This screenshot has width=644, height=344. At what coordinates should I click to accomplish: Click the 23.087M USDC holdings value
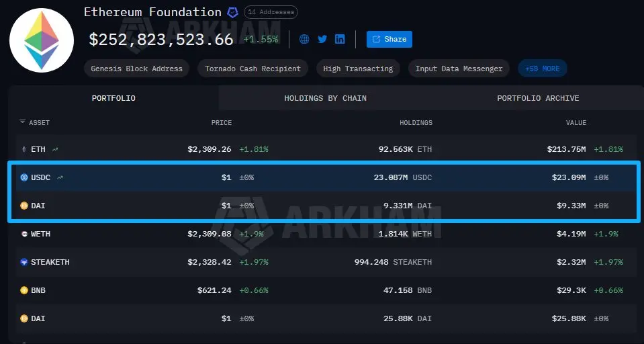click(403, 177)
